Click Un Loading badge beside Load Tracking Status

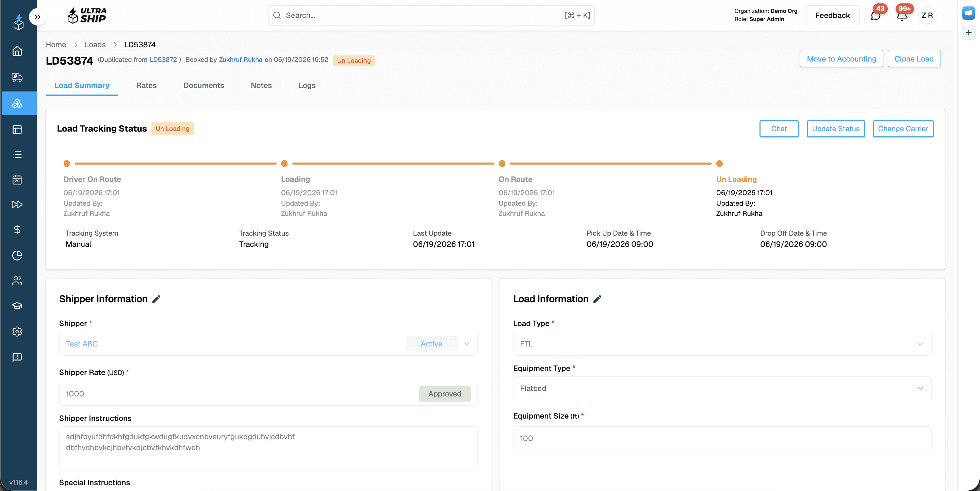point(172,129)
